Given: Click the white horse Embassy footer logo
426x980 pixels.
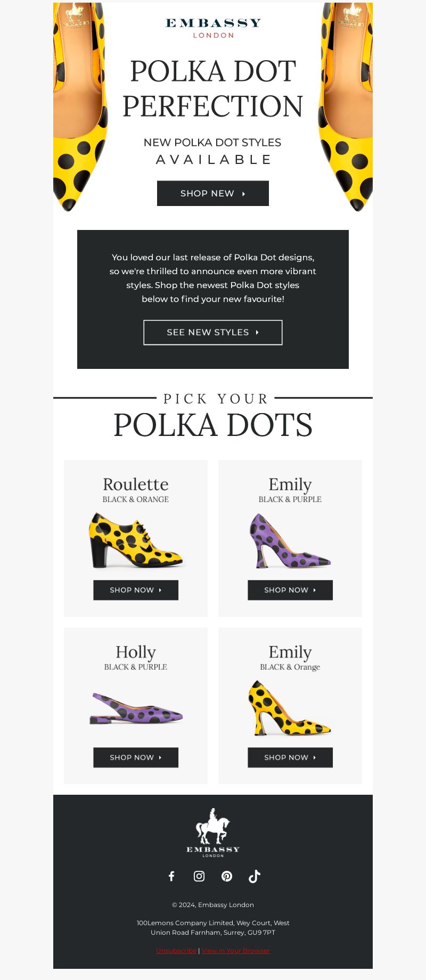Looking at the screenshot, I should pos(213,833).
